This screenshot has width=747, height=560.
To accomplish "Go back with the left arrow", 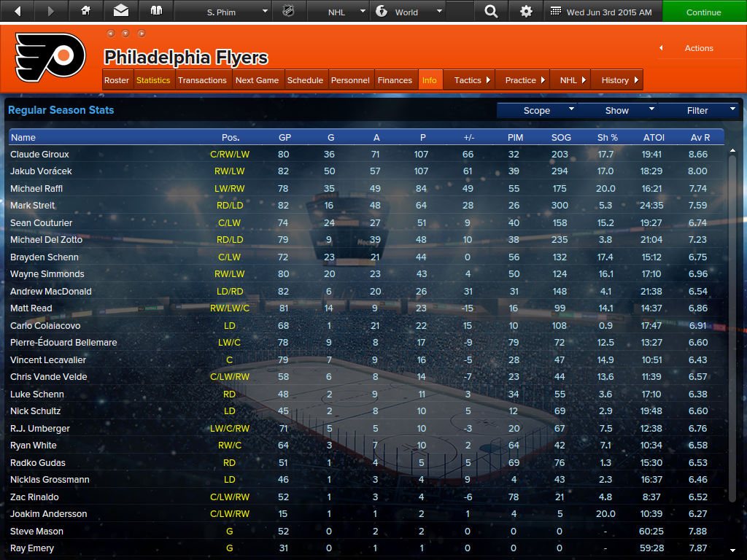I will [18, 11].
